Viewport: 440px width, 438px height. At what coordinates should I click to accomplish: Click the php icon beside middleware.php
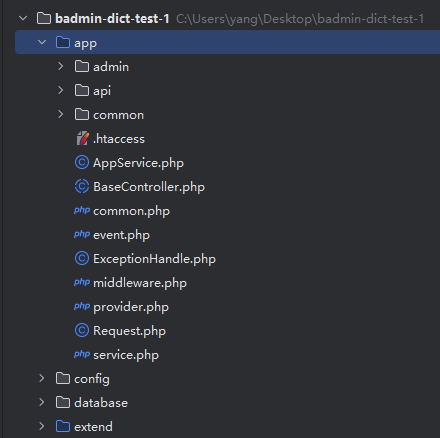pyautogui.click(x=82, y=282)
